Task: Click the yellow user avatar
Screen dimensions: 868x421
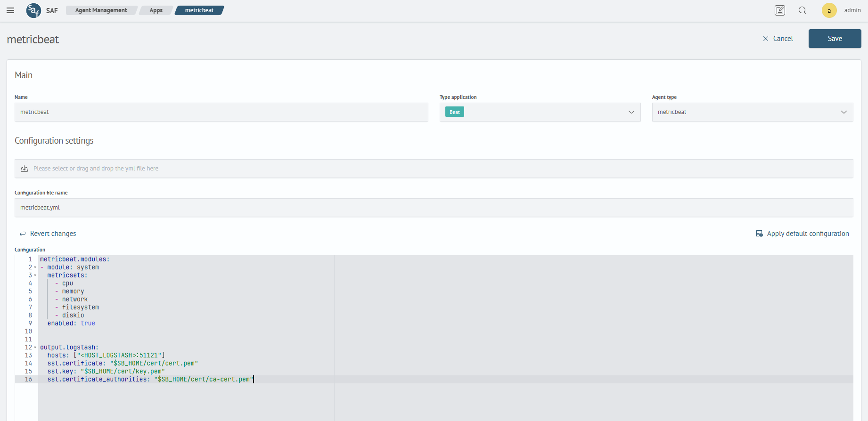Action: click(x=829, y=10)
